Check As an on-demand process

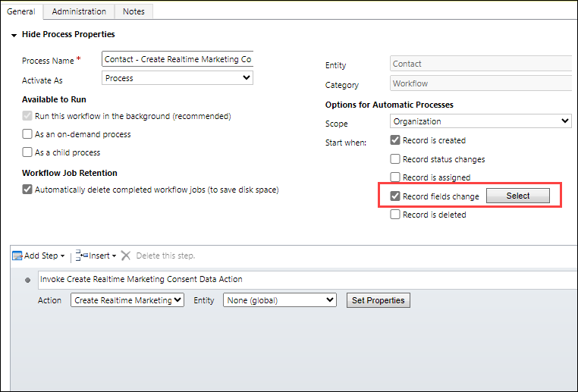(x=27, y=134)
